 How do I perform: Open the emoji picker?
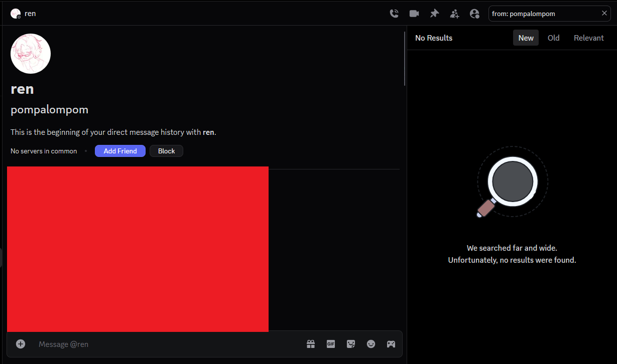click(x=371, y=344)
